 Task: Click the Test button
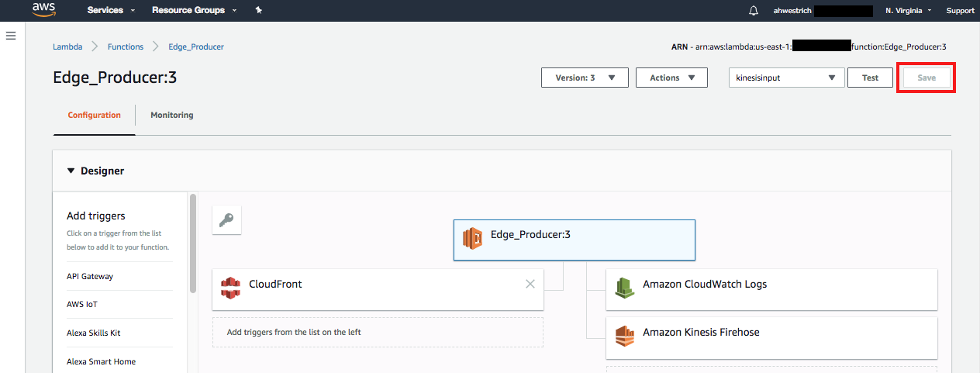pyautogui.click(x=870, y=78)
